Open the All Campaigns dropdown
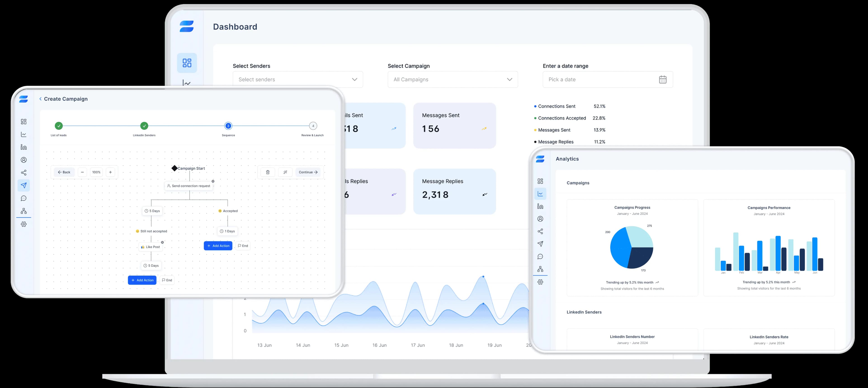Image resolution: width=868 pixels, height=388 pixels. (453, 80)
